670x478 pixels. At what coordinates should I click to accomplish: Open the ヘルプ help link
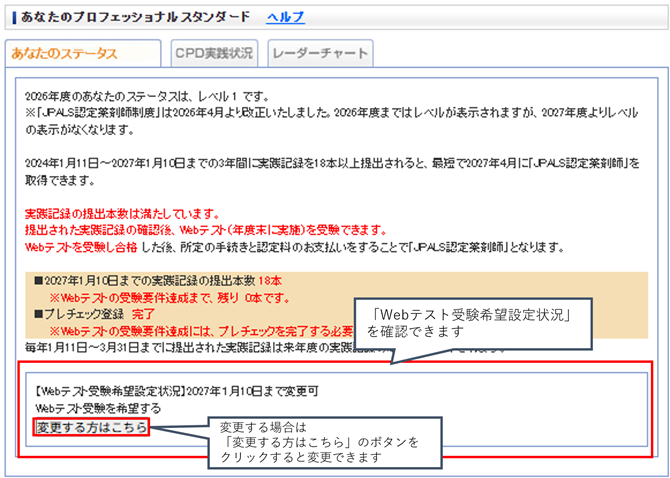tap(285, 17)
